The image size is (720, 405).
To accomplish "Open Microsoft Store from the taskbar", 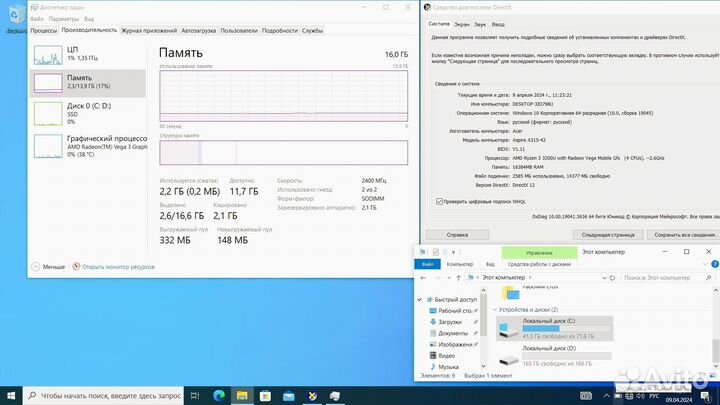I will [265, 395].
